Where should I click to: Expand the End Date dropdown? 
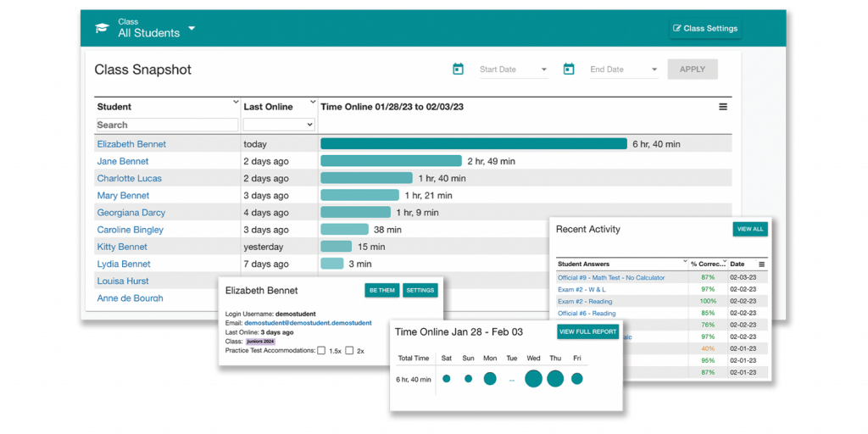(x=654, y=70)
